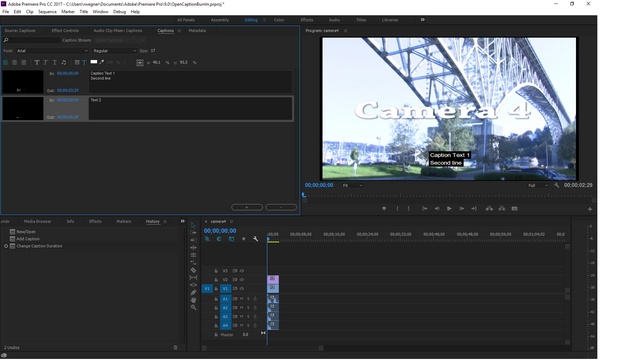Click Export Frame camera button
The image size is (640, 360).
[514, 209]
